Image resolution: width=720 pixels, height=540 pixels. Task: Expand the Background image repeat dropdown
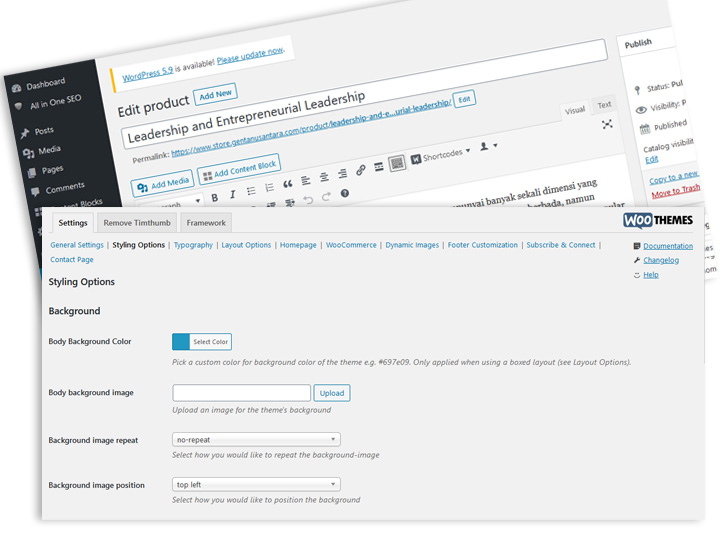point(256,439)
